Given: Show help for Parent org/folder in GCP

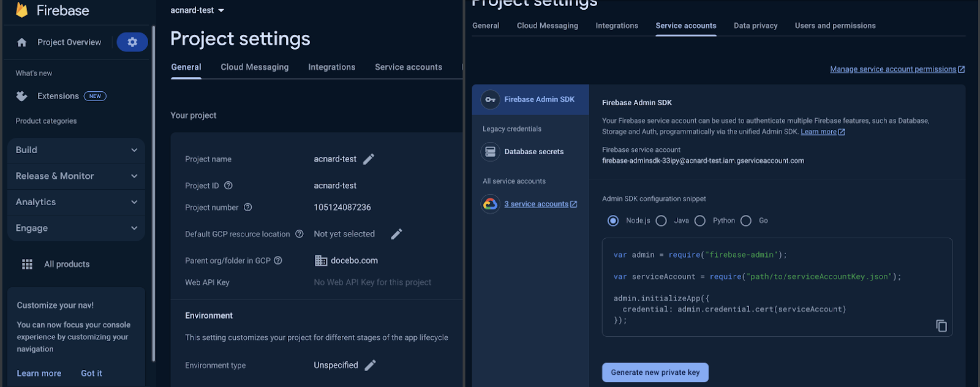Looking at the screenshot, I should (x=278, y=260).
